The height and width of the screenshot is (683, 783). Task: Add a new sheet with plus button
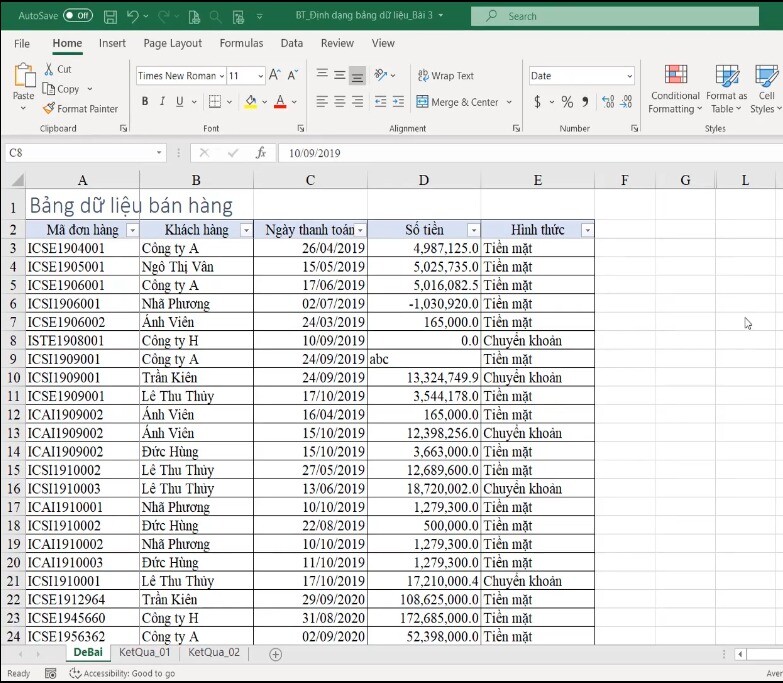tap(276, 654)
